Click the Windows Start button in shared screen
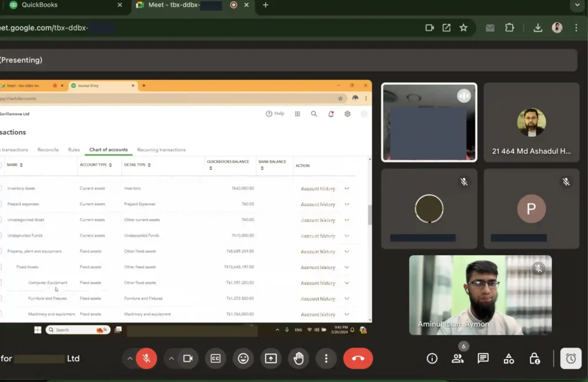Screen dimensions: 588x382 37,330
